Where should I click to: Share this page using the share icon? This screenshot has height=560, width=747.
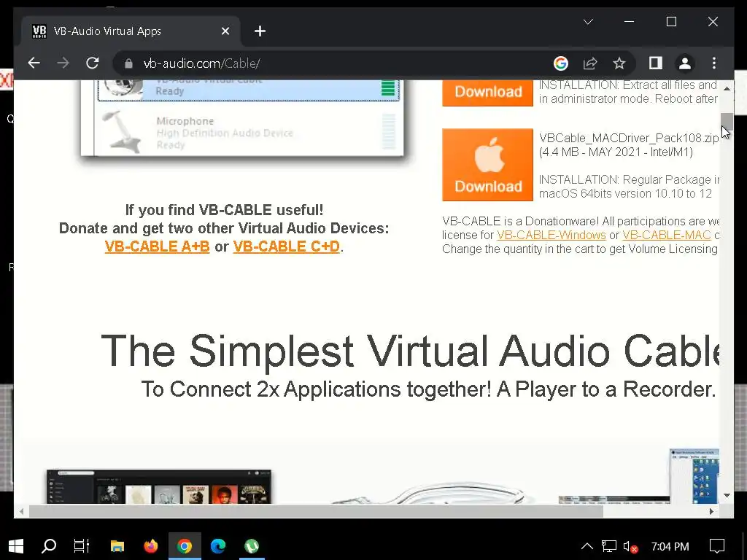(x=589, y=63)
